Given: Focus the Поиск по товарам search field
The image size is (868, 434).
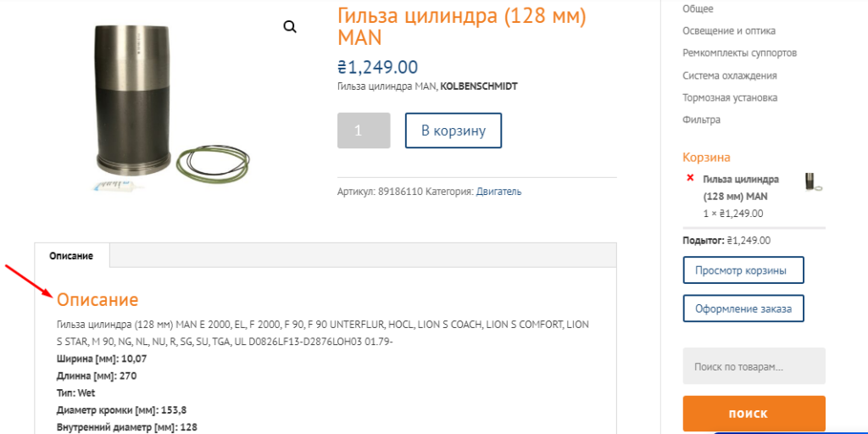Looking at the screenshot, I should click(754, 366).
